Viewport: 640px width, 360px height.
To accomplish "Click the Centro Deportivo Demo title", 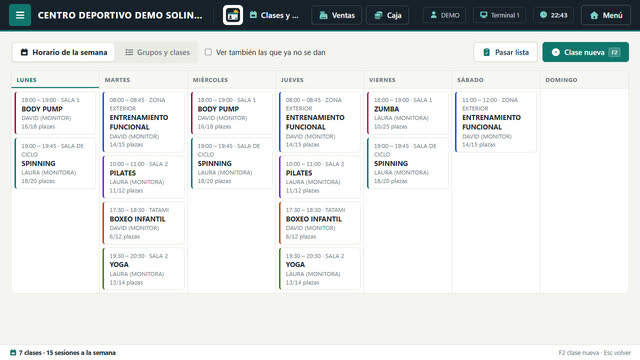I will click(x=120, y=15).
